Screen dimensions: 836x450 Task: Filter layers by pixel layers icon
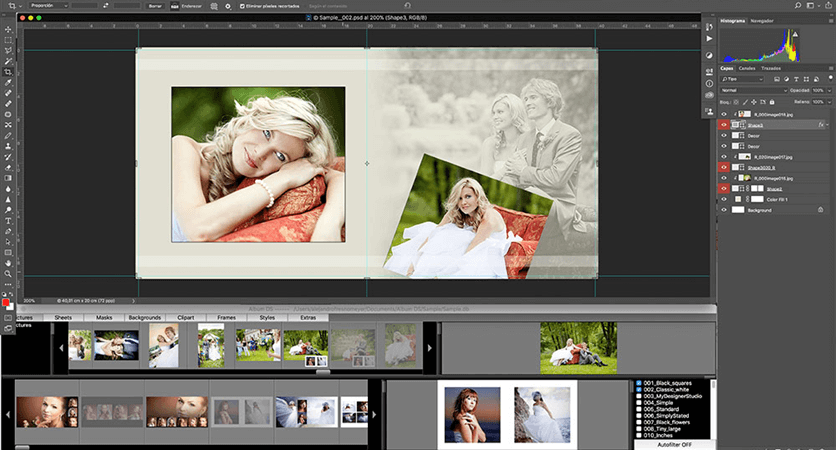click(777, 79)
